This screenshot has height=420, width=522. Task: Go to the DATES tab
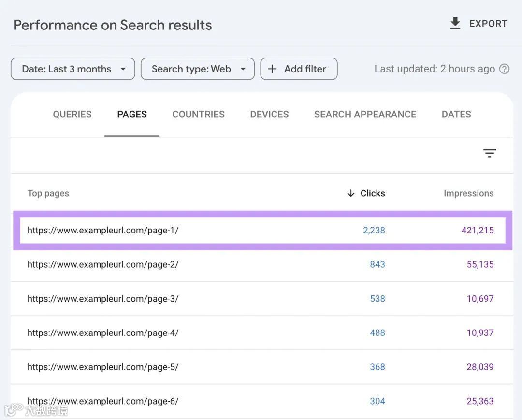(x=456, y=115)
